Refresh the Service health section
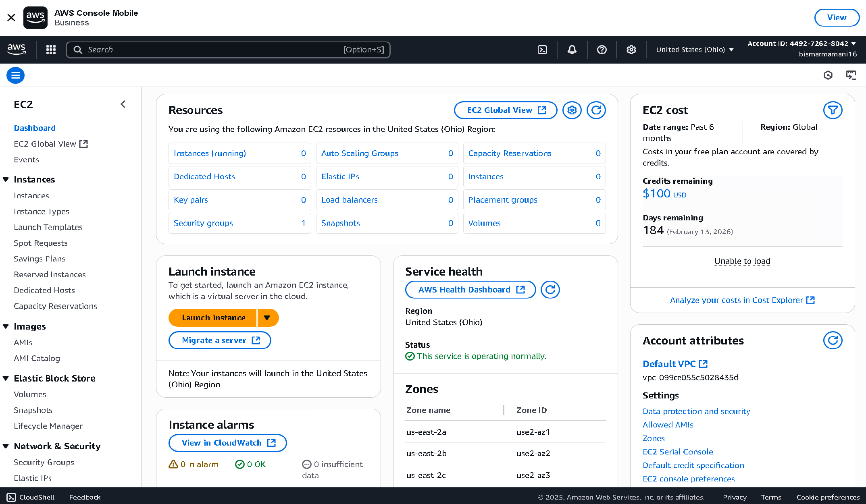 click(x=550, y=290)
